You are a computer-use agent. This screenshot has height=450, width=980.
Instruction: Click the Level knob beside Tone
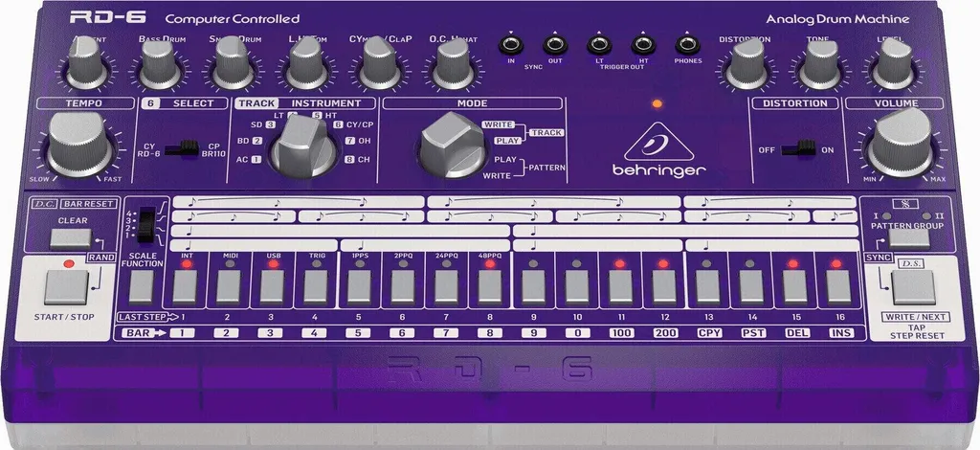(894, 63)
